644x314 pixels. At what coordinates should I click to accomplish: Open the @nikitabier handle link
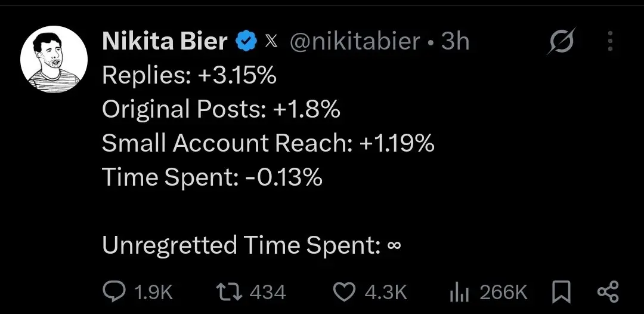coord(355,42)
